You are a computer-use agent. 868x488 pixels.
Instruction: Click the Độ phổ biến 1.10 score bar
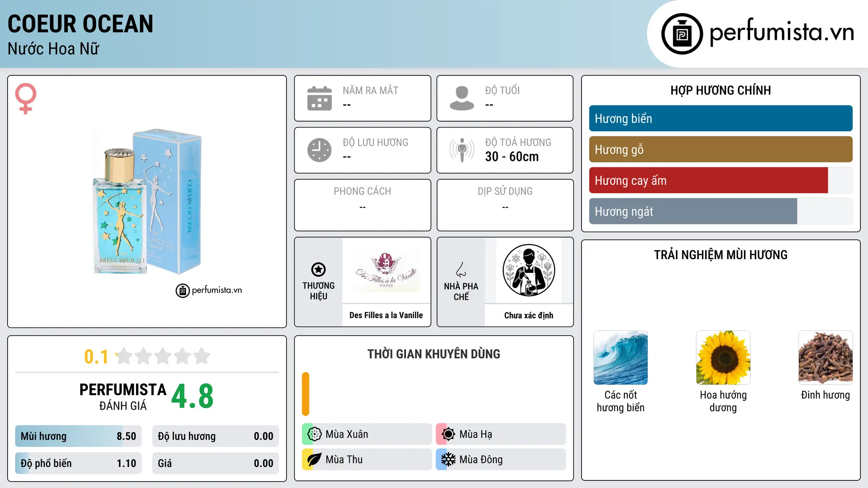pos(78,463)
